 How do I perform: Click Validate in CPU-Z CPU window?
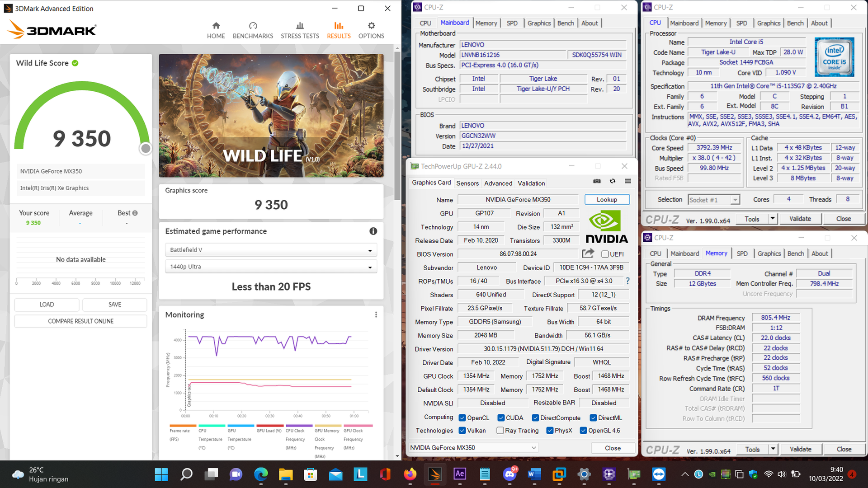(x=800, y=219)
